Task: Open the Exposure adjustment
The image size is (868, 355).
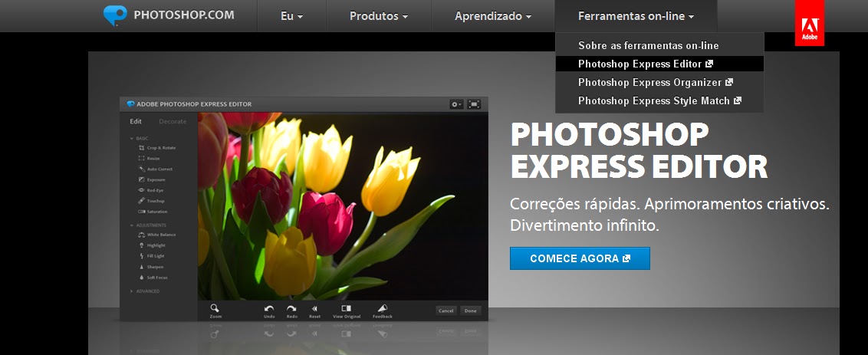Action: point(152,179)
